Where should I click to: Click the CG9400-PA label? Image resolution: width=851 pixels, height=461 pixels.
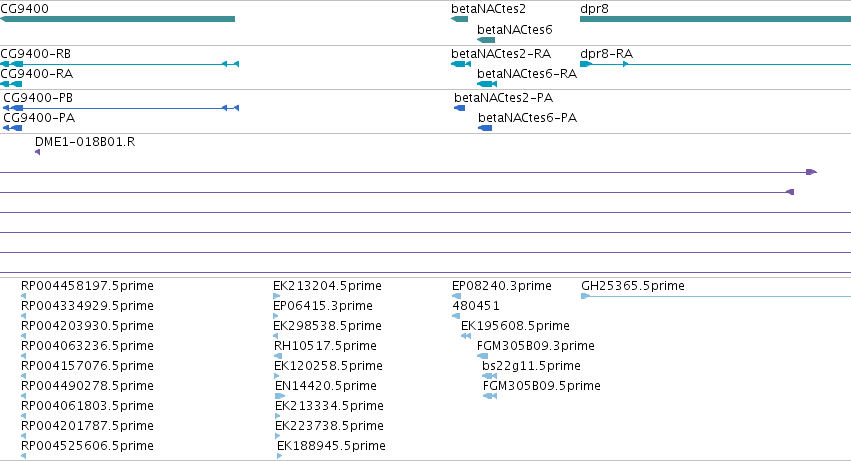click(39, 118)
